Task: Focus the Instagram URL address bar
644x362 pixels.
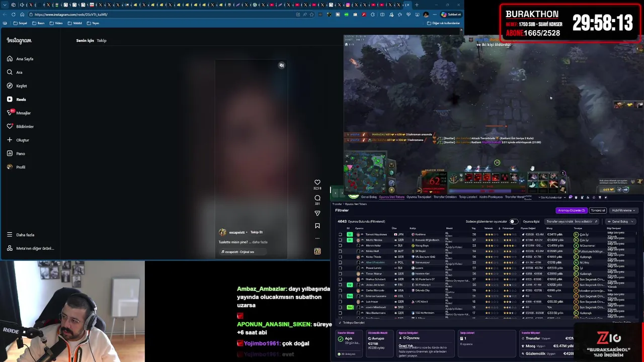Action: pyautogui.click(x=161, y=15)
